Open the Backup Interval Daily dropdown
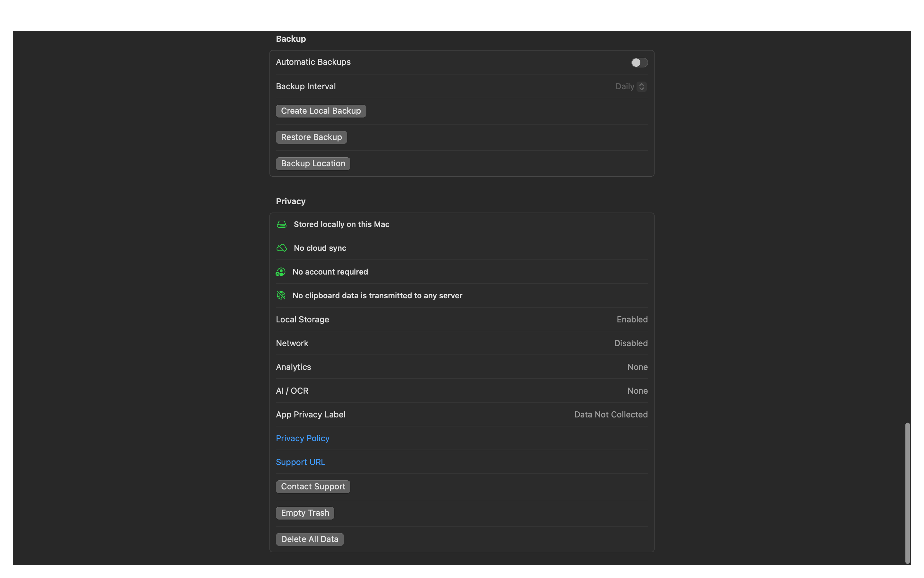Viewport: 924px width, 578px height. coord(630,86)
